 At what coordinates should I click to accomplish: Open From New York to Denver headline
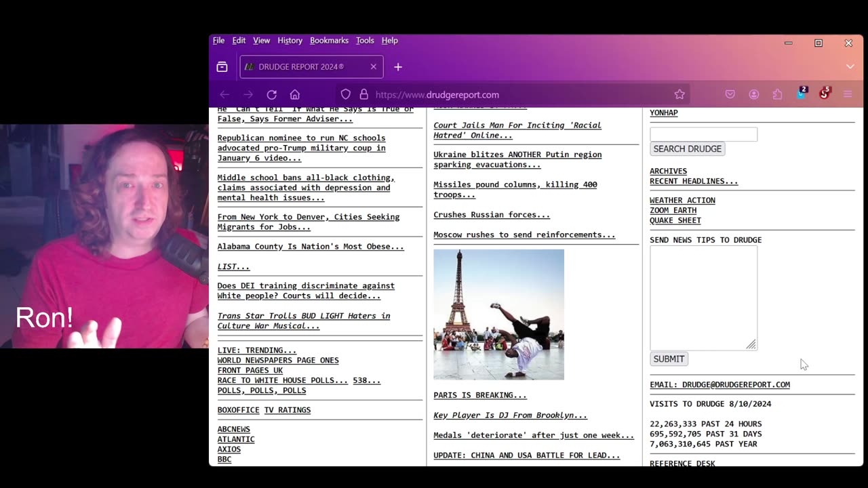(x=309, y=222)
